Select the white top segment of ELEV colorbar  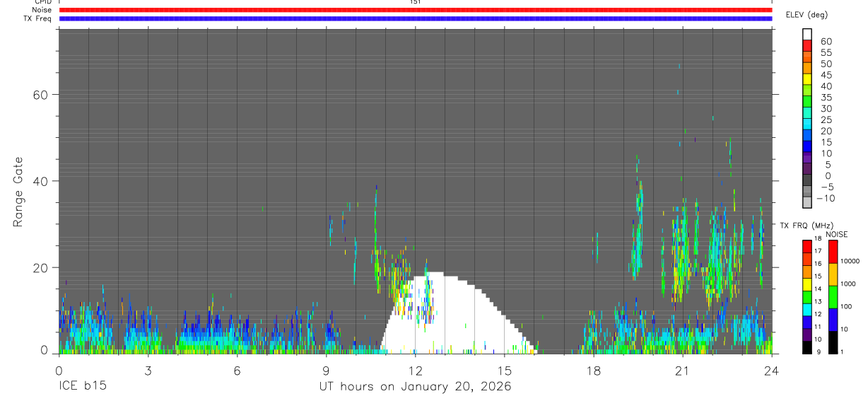(x=807, y=33)
